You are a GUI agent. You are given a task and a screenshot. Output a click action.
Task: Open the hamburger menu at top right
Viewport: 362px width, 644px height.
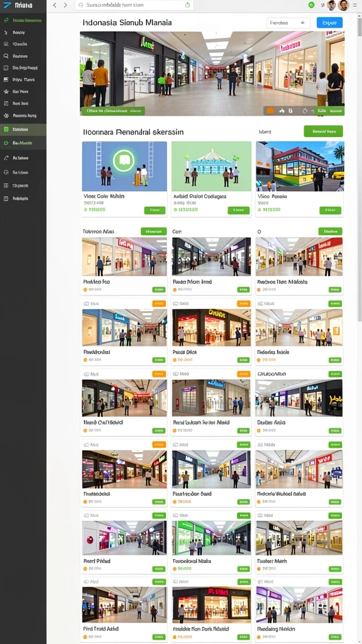tap(354, 5)
